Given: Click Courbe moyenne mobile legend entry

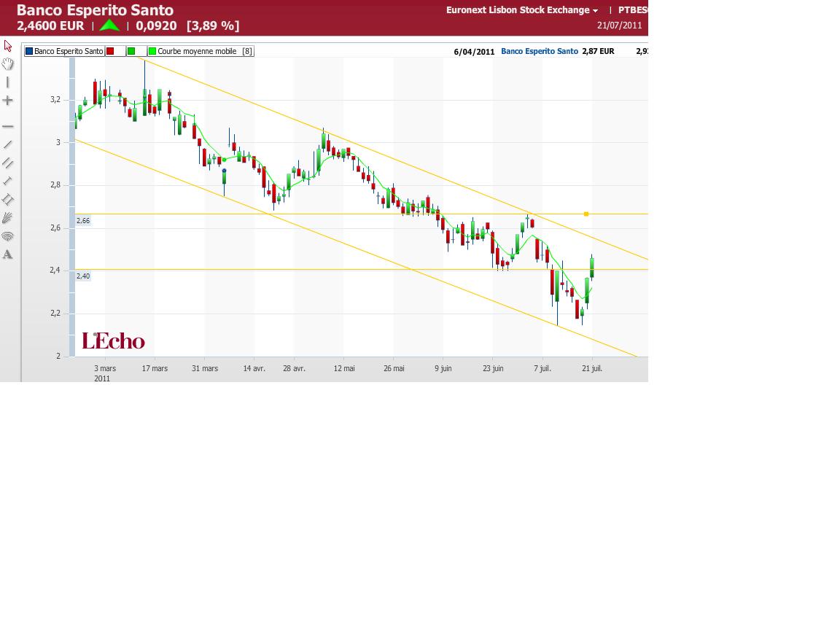Looking at the screenshot, I should pyautogui.click(x=201, y=52).
